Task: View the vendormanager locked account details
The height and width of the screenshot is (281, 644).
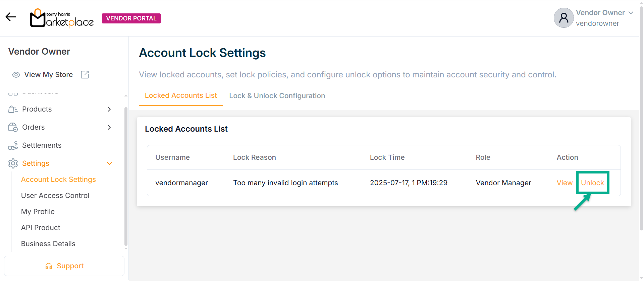Action: 565,183
